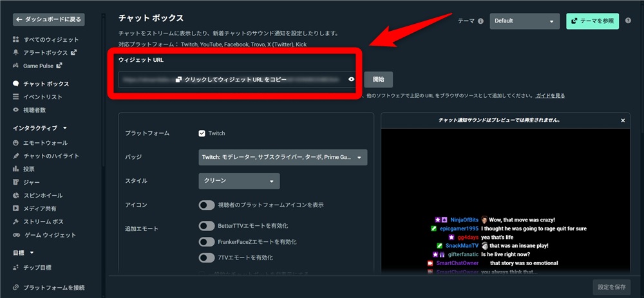
Task: Click the 設定を保存 button
Action: [x=612, y=287]
